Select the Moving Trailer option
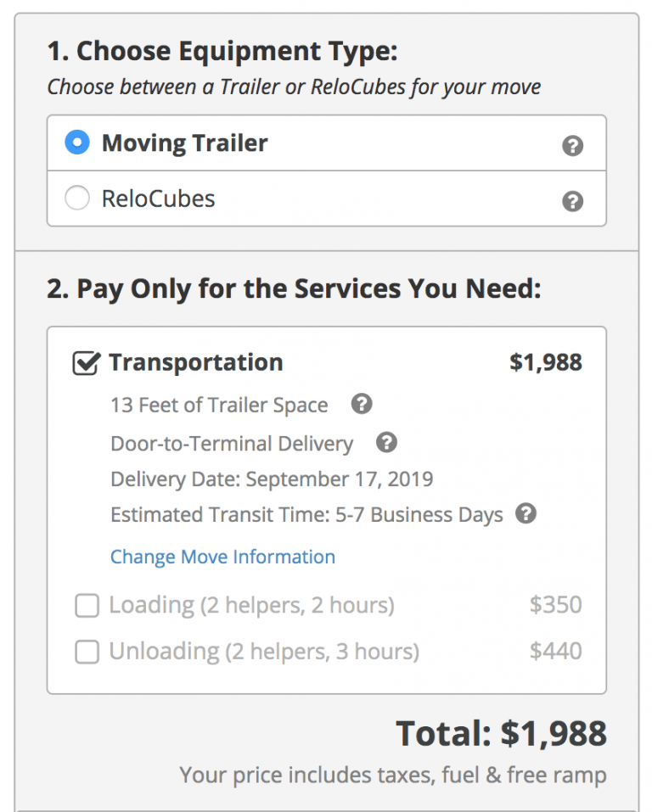The width and height of the screenshot is (652, 812). tap(76, 143)
